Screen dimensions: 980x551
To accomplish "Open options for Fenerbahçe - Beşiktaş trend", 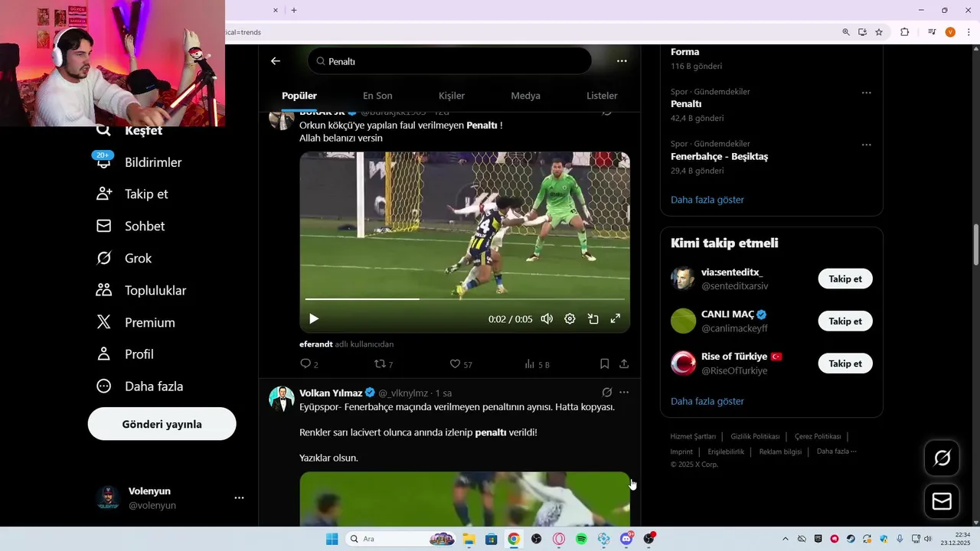I will 866,145.
